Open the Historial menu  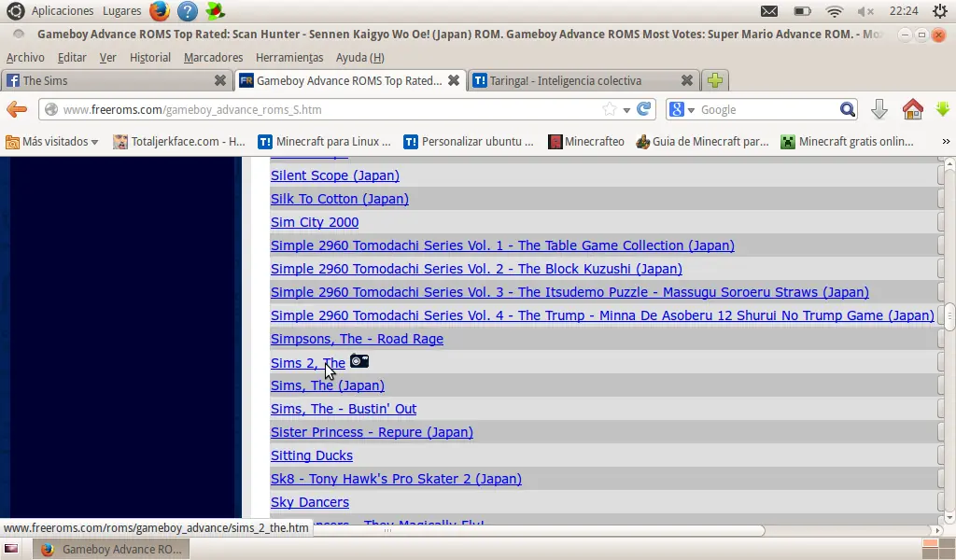(x=150, y=57)
